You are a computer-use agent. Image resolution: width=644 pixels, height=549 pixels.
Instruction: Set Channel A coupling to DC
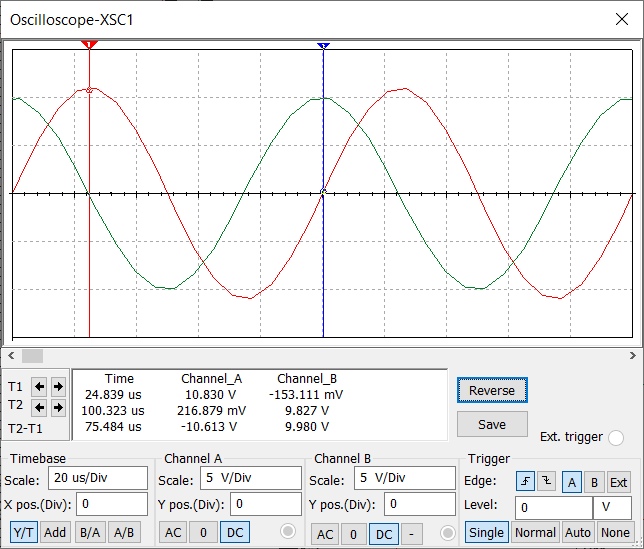click(235, 533)
